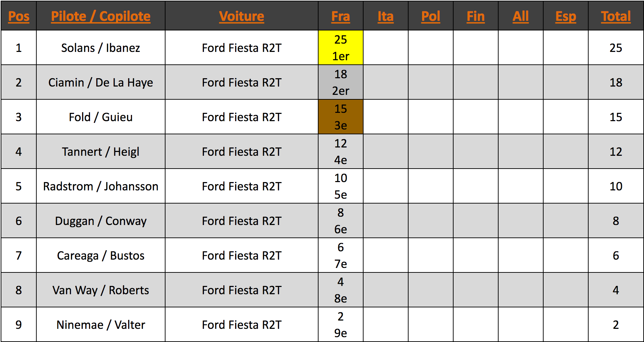
Task: Open the Pilote / Copilote header link
Action: coord(101,16)
